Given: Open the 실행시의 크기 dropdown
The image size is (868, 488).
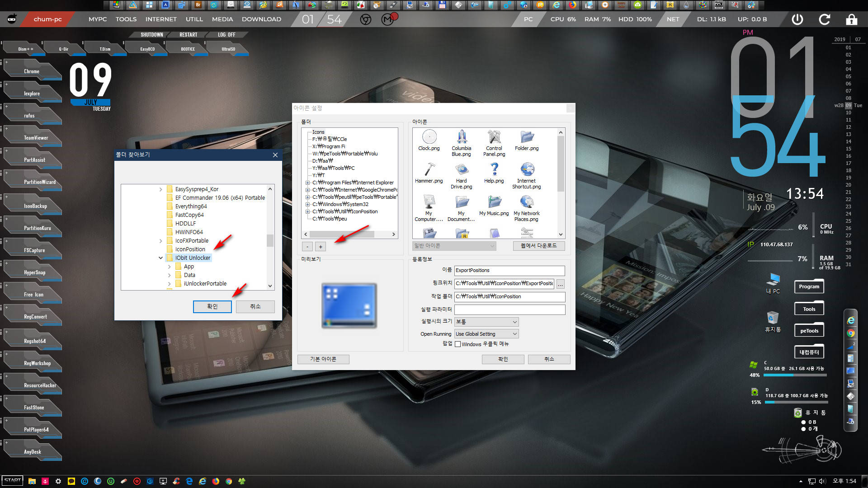Looking at the screenshot, I should click(x=486, y=322).
